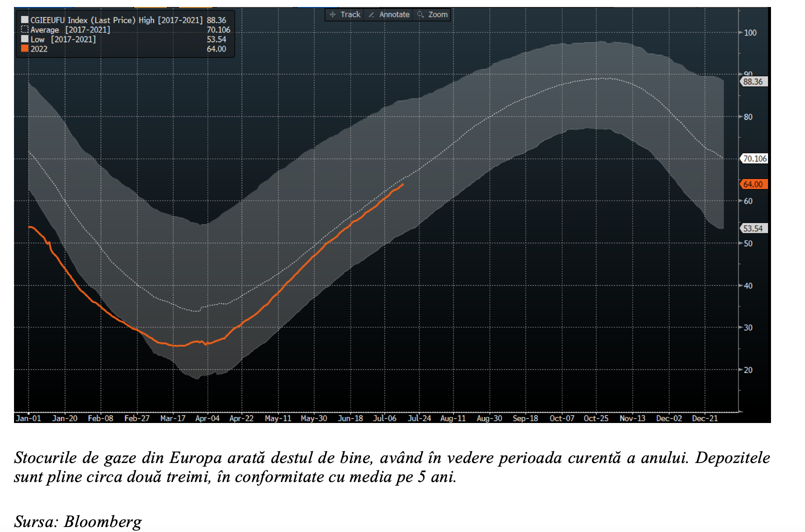Click the 'Jul-06' date axis label
805x532 pixels.
point(385,418)
